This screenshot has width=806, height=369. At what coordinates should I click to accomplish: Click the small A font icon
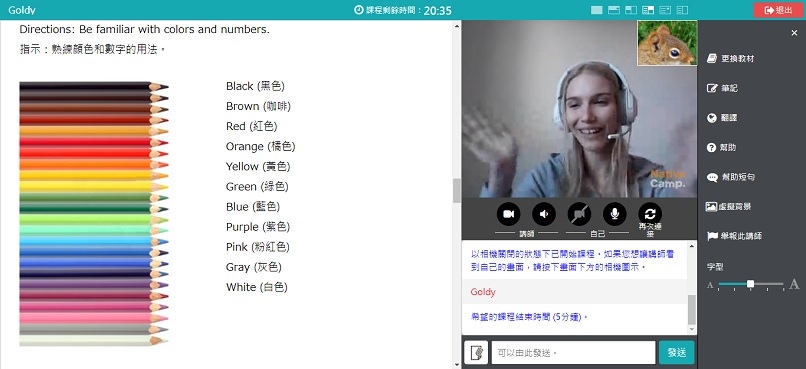click(x=710, y=285)
